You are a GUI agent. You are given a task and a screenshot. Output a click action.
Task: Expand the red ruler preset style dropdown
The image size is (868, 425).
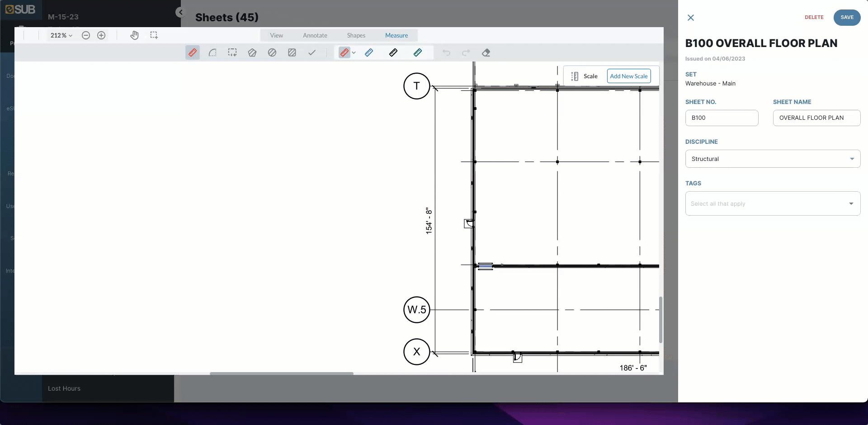(354, 53)
